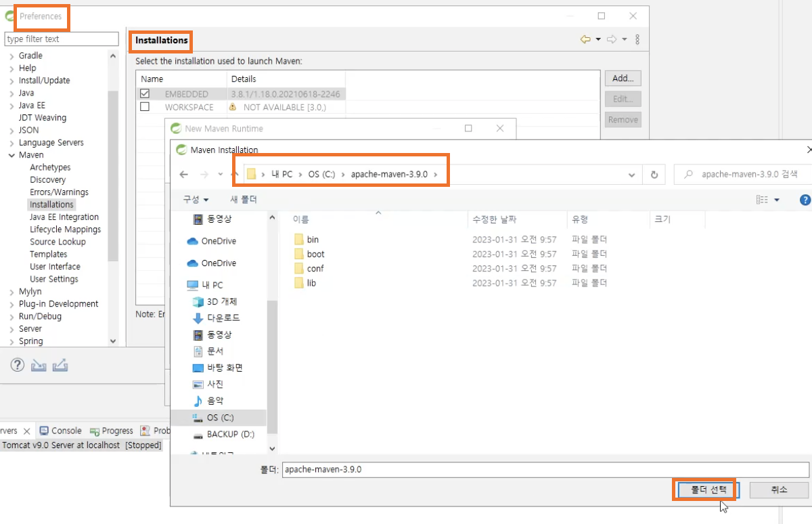Click OS (C:) in the address breadcrumb
The image size is (812, 524).
point(322,175)
